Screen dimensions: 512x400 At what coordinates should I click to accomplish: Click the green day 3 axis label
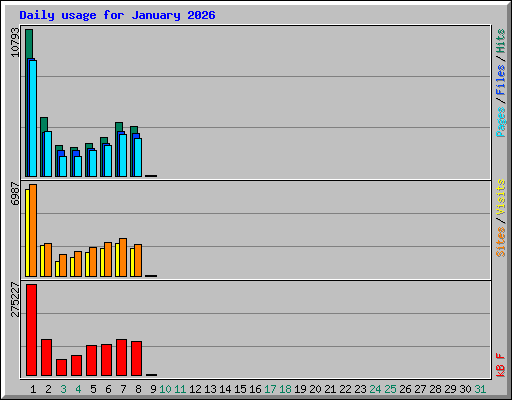[63, 389]
